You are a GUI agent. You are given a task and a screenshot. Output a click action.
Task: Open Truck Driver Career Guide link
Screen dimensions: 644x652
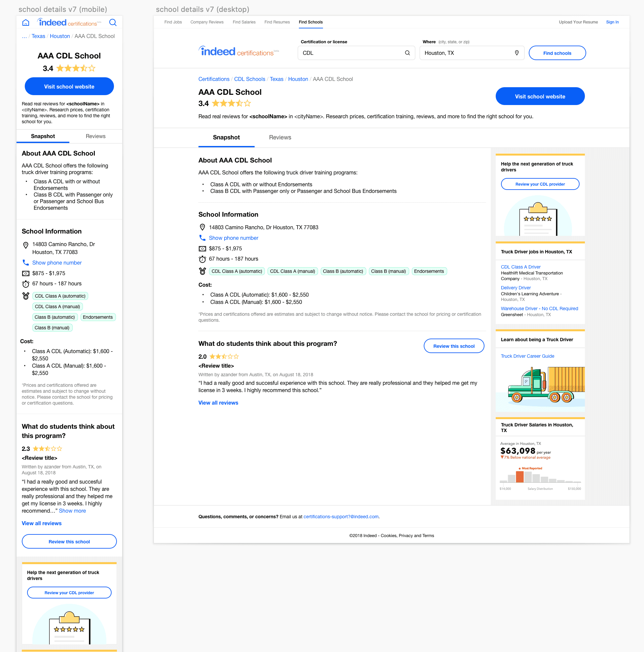(x=528, y=356)
